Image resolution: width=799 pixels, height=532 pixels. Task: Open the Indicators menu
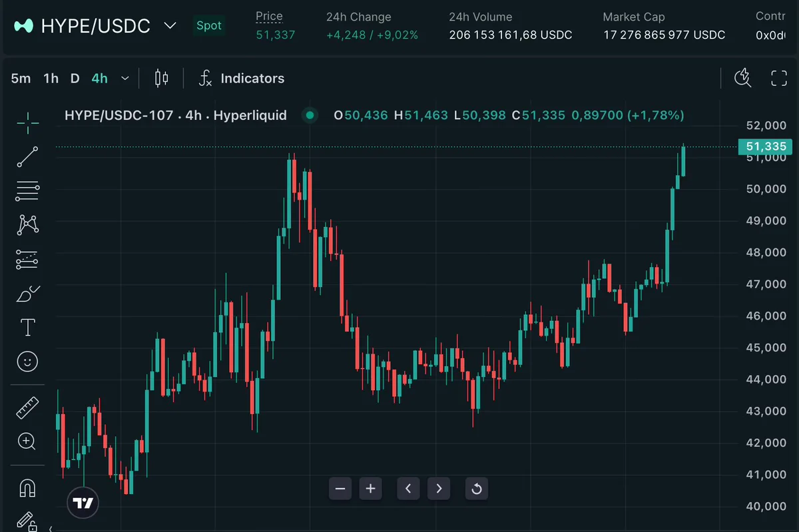click(x=242, y=79)
